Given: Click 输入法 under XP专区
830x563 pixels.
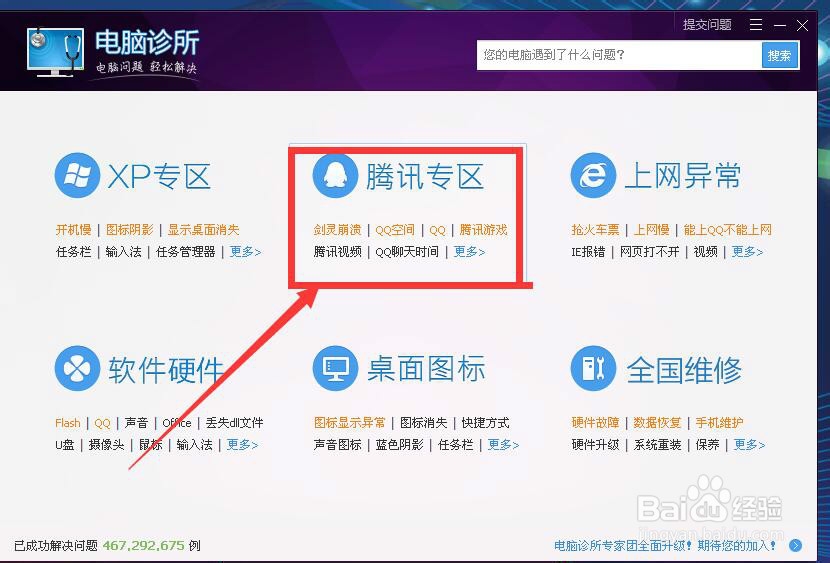Looking at the screenshot, I should click(x=123, y=251).
